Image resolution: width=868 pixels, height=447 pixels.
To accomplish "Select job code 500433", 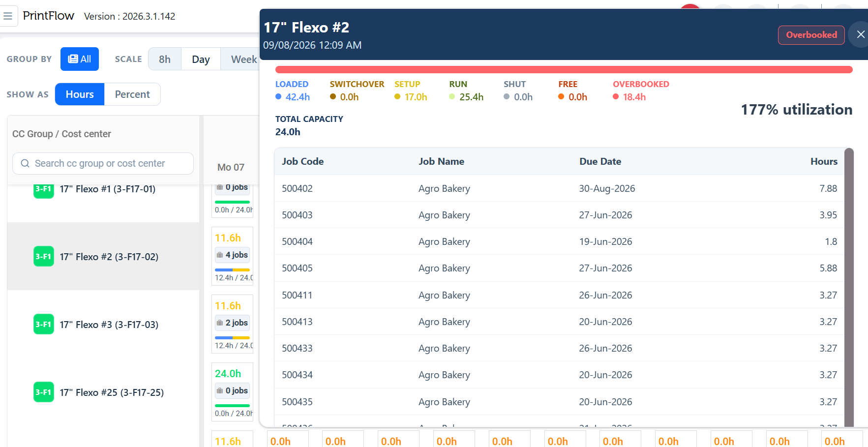I will tap(297, 348).
